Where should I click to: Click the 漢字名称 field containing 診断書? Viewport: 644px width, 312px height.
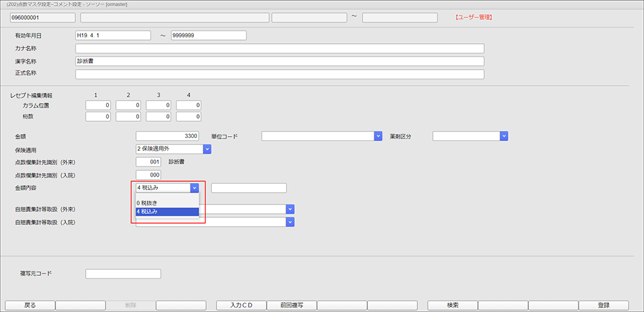click(279, 61)
